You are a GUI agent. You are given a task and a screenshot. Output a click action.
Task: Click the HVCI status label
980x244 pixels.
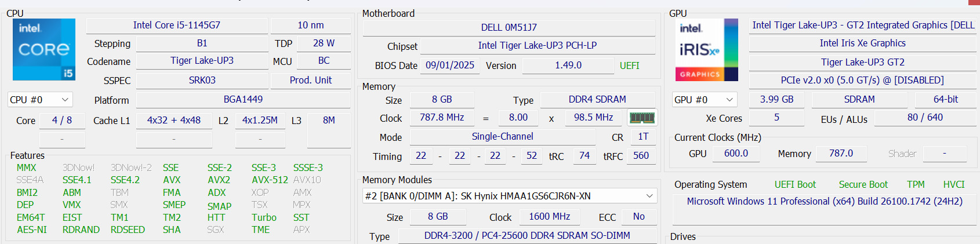pos(953,184)
